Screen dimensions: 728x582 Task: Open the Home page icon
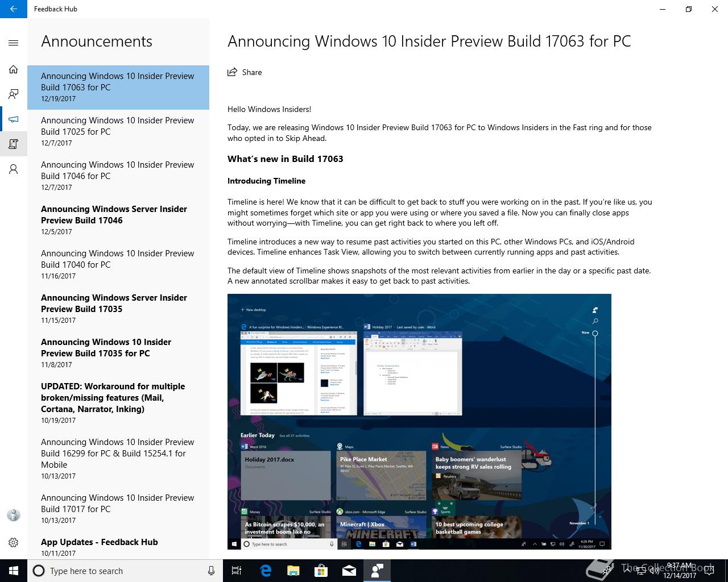pyautogui.click(x=14, y=69)
